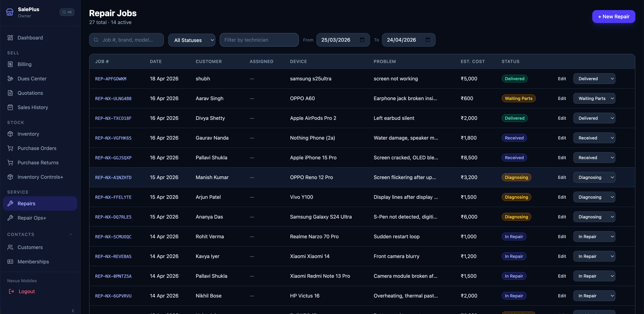
Task: Open the Waiting Parts dropdown for Aarav Singh
Action: (x=594, y=98)
